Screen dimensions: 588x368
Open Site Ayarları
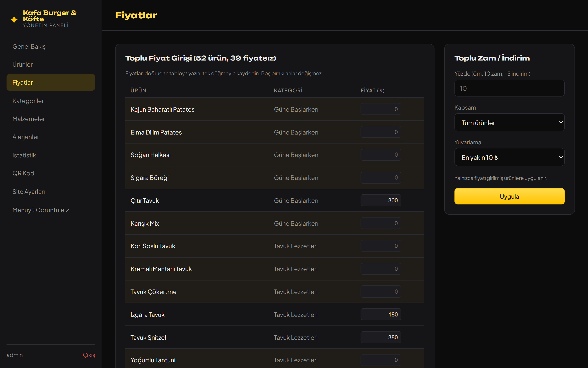[51, 192]
